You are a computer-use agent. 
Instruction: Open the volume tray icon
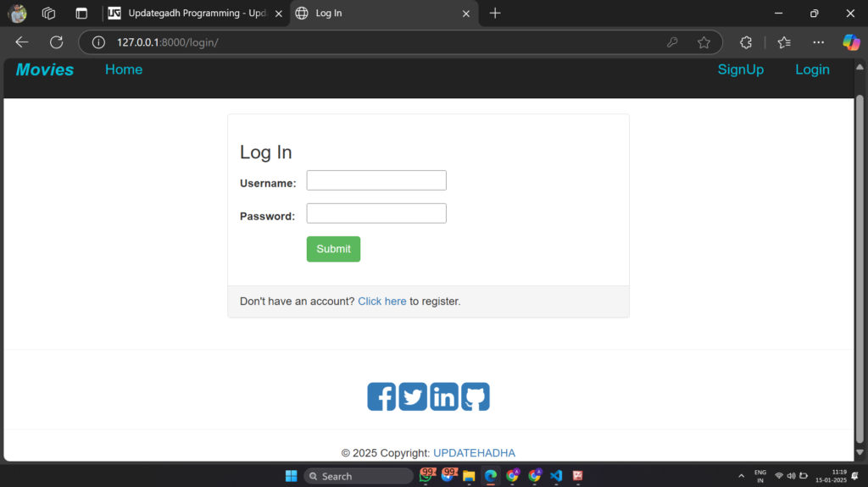tap(791, 476)
